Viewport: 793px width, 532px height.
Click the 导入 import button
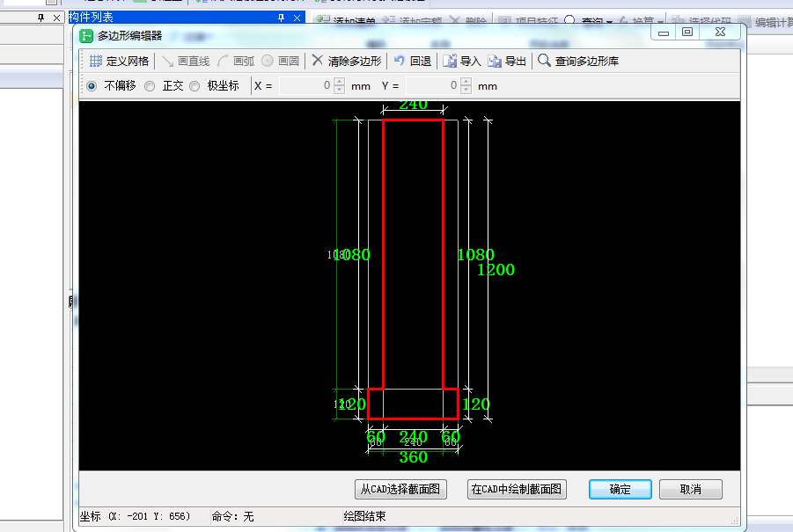(462, 62)
